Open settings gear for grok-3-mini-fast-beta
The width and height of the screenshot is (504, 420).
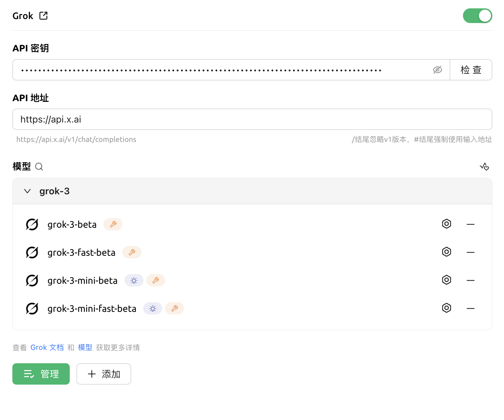pyautogui.click(x=446, y=308)
